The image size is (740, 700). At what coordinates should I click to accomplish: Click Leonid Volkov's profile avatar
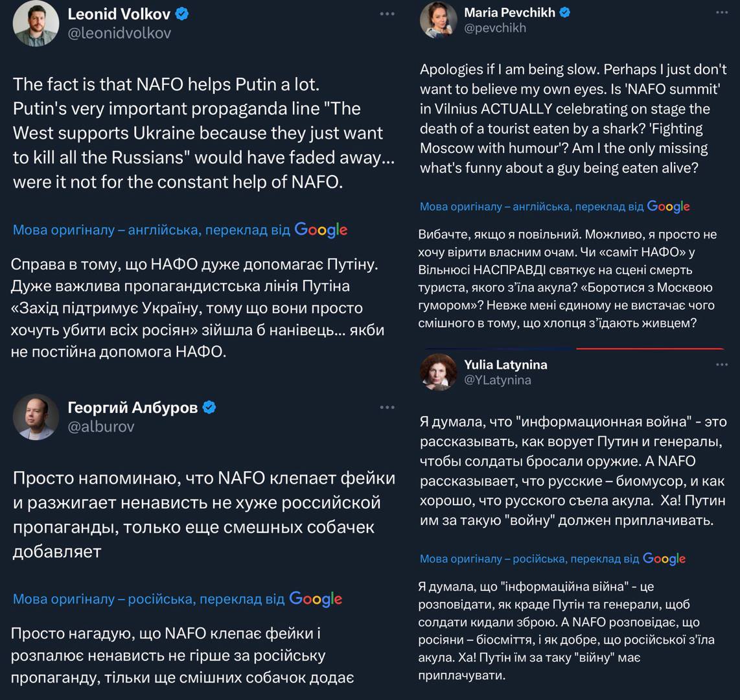(x=36, y=24)
